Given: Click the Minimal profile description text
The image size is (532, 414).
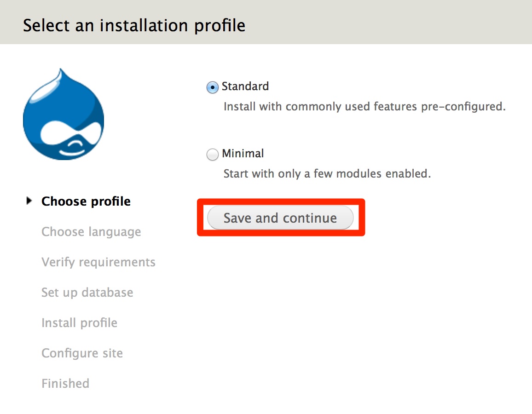Looking at the screenshot, I should [327, 173].
